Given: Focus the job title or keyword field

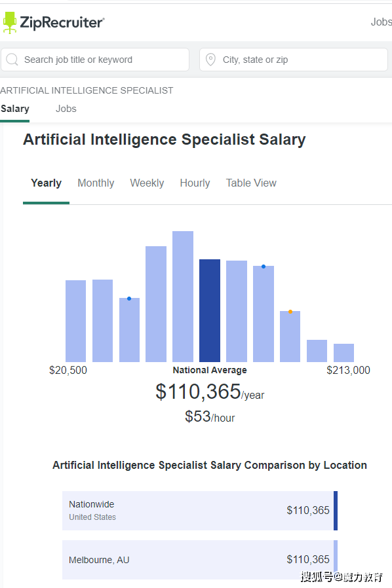Looking at the screenshot, I should coord(95,59).
